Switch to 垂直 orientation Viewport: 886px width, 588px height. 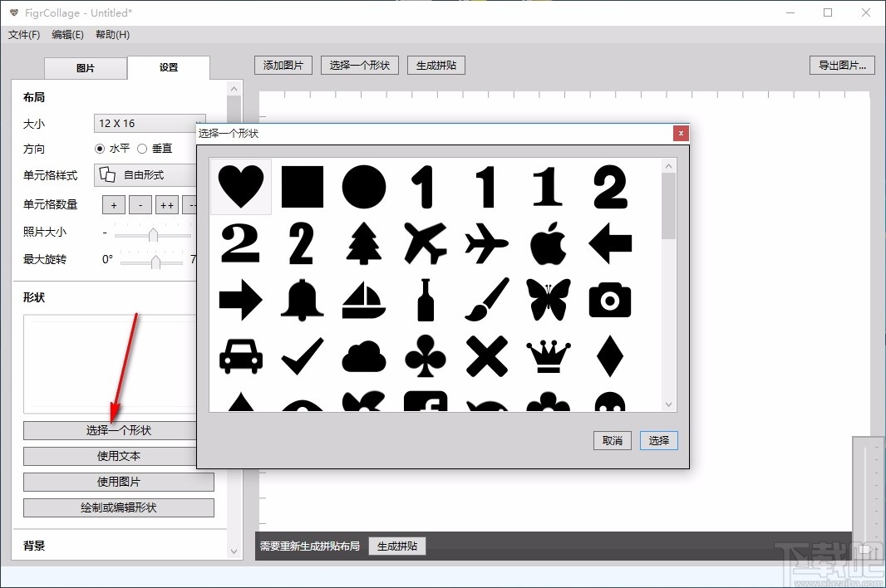[143, 148]
